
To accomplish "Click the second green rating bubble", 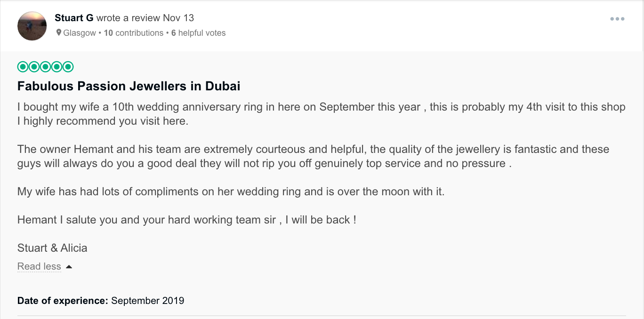I will [x=34, y=67].
